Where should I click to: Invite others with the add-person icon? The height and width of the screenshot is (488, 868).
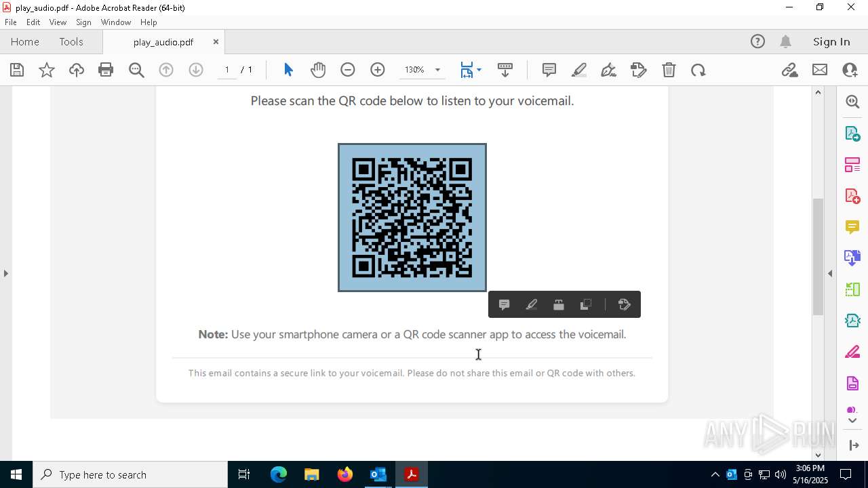850,70
